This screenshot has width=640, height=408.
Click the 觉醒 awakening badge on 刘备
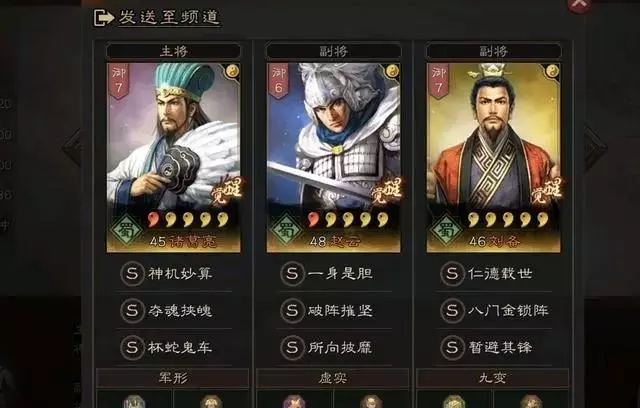[546, 191]
